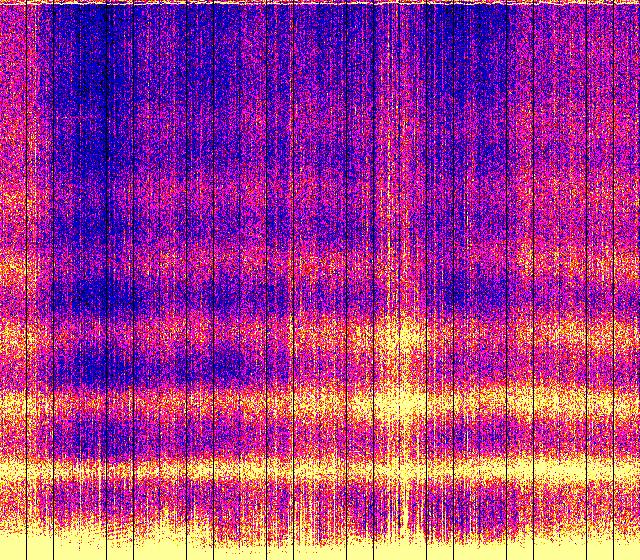Click the solid yellow strip along the bottom edge

(320, 550)
